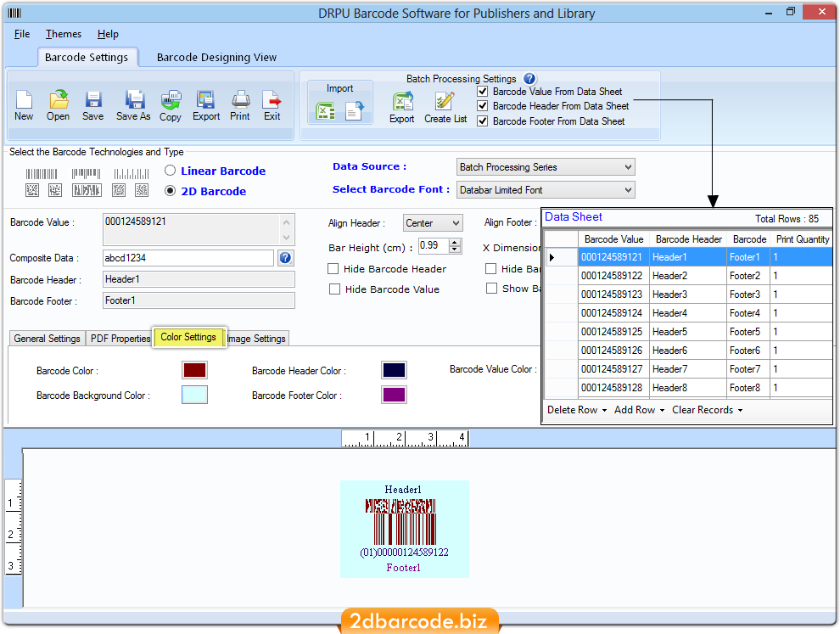Screen dimensions: 840x634
Task: Click the Exit icon
Action: coord(272,99)
